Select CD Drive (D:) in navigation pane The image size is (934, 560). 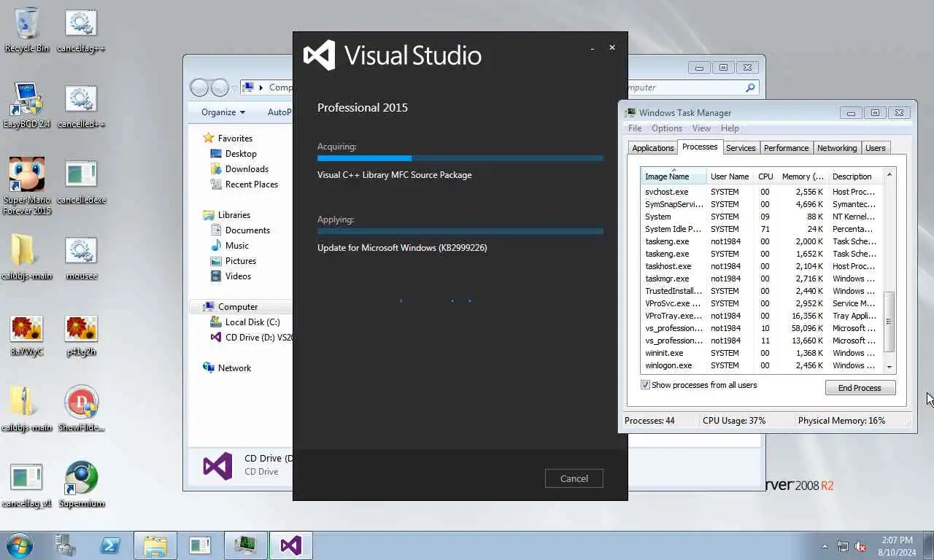(x=251, y=338)
